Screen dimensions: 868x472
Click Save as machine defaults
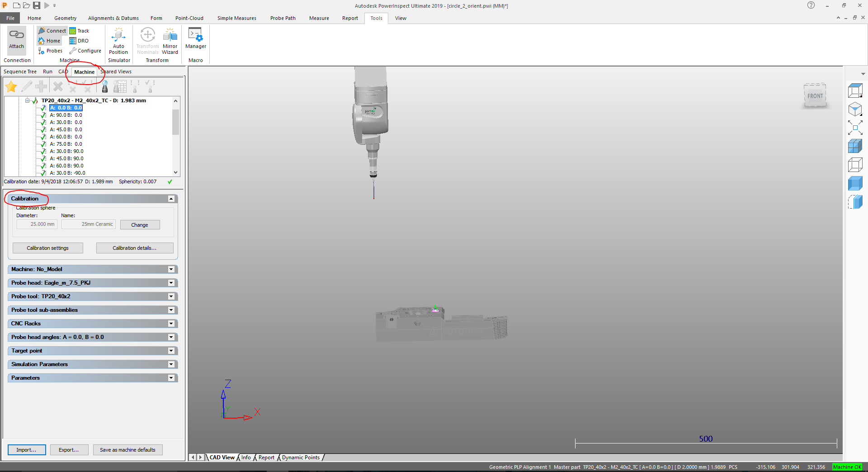(x=128, y=449)
